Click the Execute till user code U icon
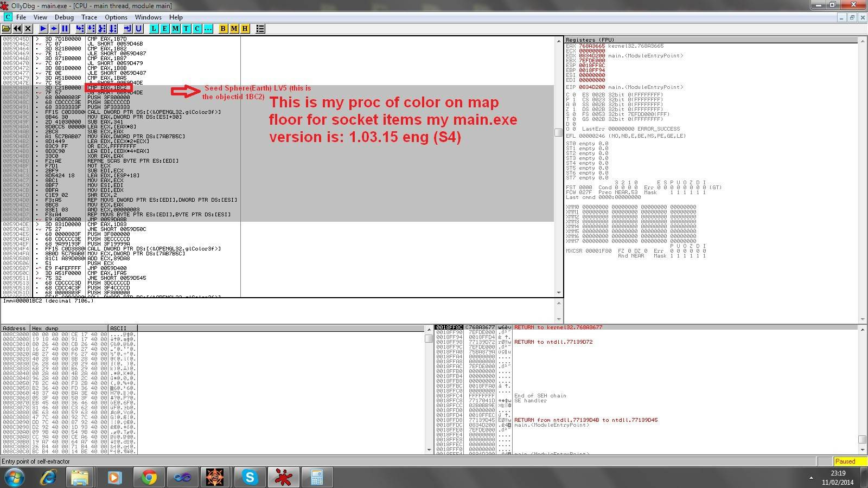868x488 pixels. pyautogui.click(x=139, y=28)
